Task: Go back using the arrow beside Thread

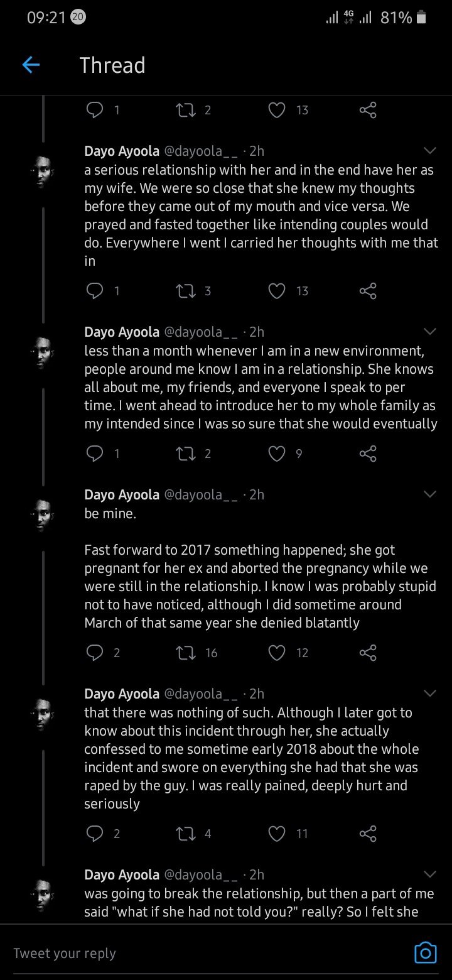Action: click(31, 65)
